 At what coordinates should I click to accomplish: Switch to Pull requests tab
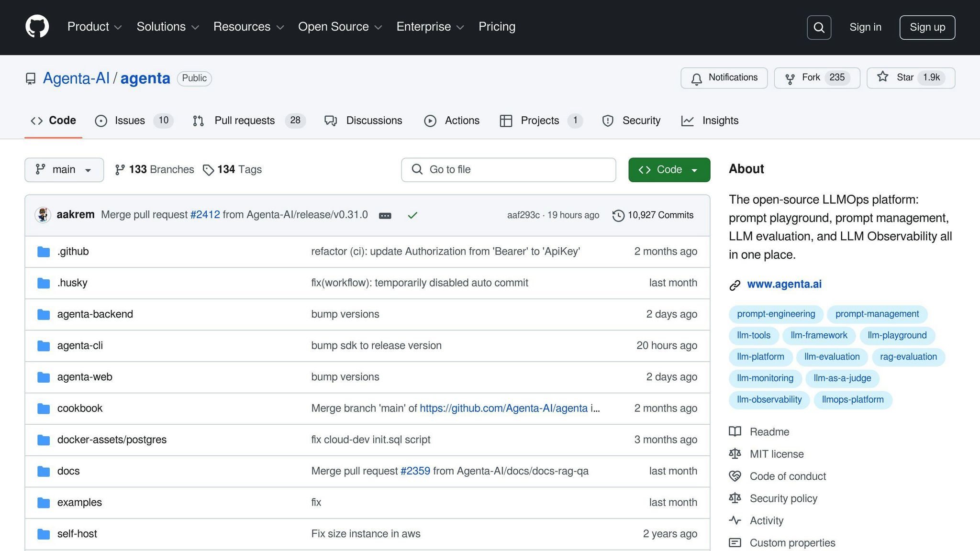(244, 121)
